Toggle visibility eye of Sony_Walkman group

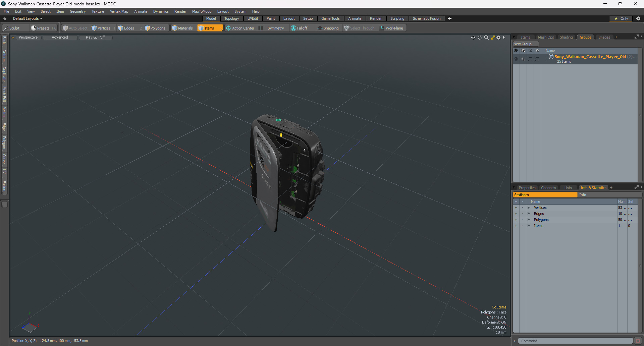[x=516, y=59]
